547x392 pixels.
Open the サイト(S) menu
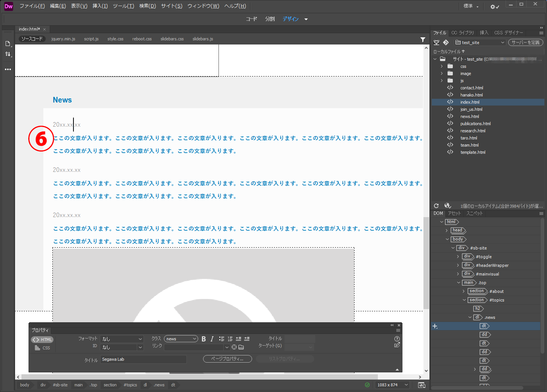[171, 6]
